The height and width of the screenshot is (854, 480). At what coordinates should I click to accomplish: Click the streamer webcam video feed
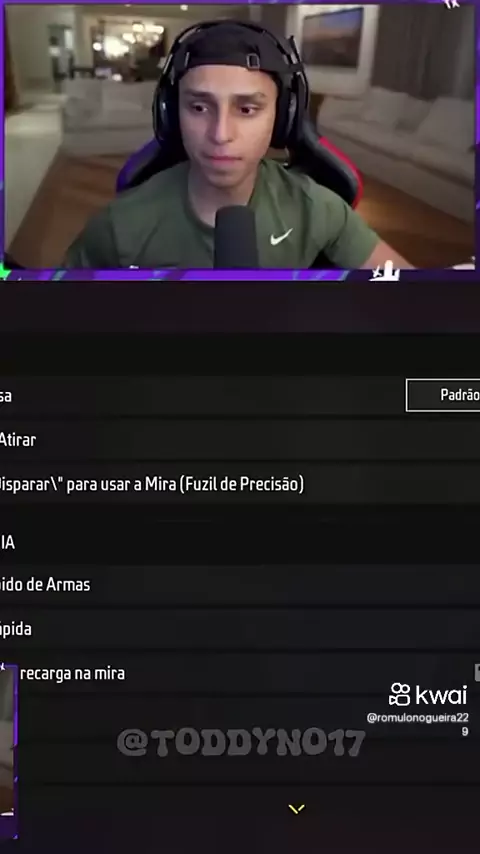(240, 136)
